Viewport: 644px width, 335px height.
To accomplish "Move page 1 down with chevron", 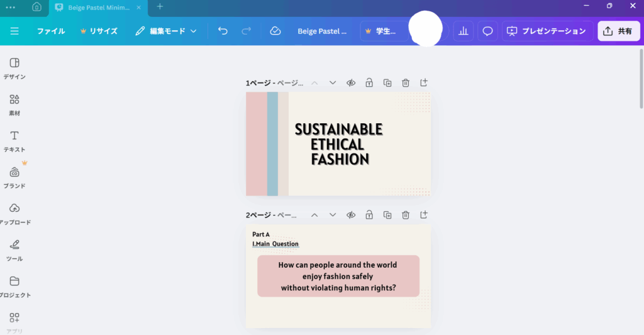I will click(x=333, y=83).
